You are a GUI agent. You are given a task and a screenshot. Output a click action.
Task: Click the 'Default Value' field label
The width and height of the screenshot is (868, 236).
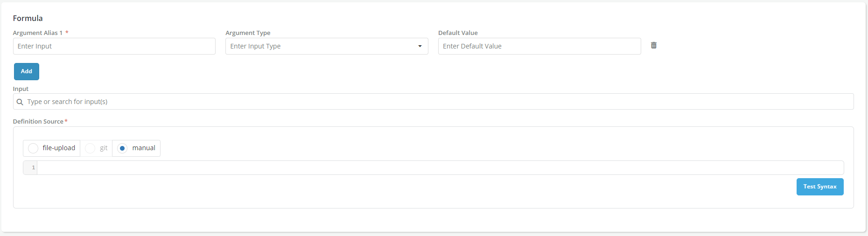[458, 33]
